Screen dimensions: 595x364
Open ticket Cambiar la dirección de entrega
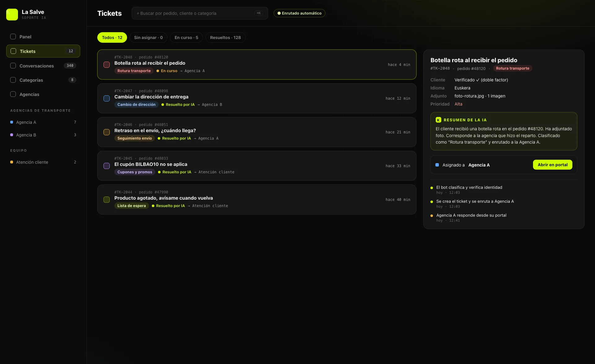point(257,98)
